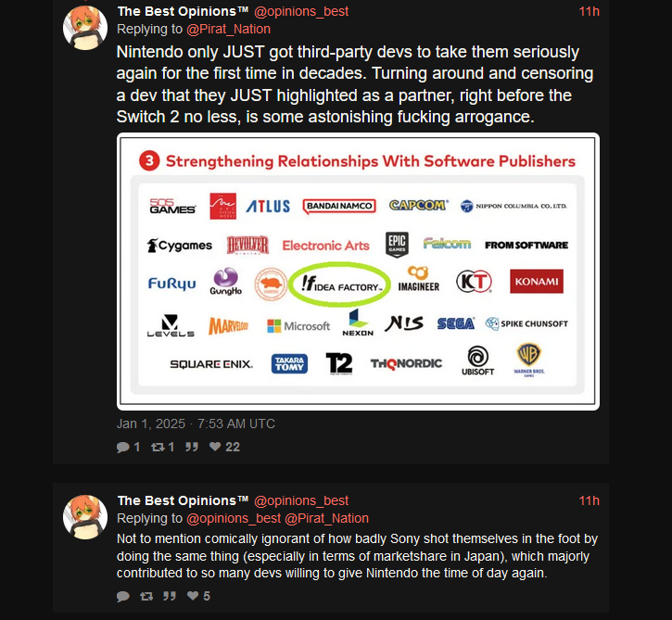Click the quote icon on second tweet
This screenshot has width=672, height=620.
[170, 596]
